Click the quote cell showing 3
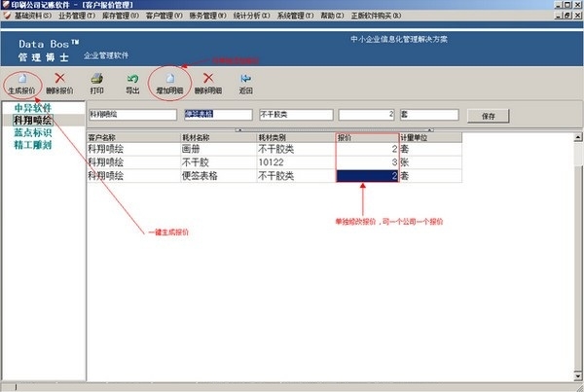Image resolution: width=584 pixels, height=392 pixels. tap(368, 162)
